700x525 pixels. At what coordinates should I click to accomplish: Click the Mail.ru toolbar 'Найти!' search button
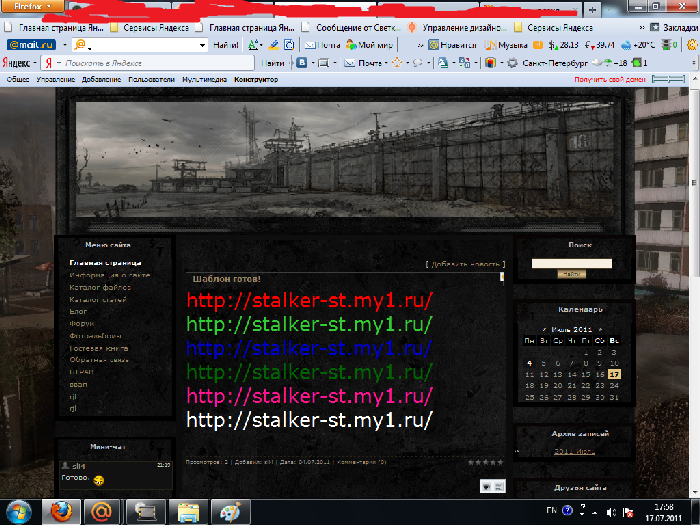click(225, 45)
